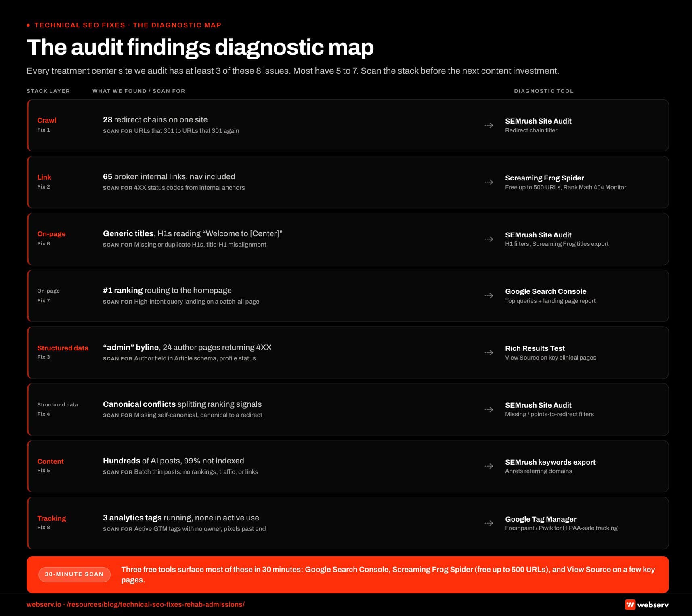
Task: Click 'SEMrush keywords export' tool name
Action: 550,462
